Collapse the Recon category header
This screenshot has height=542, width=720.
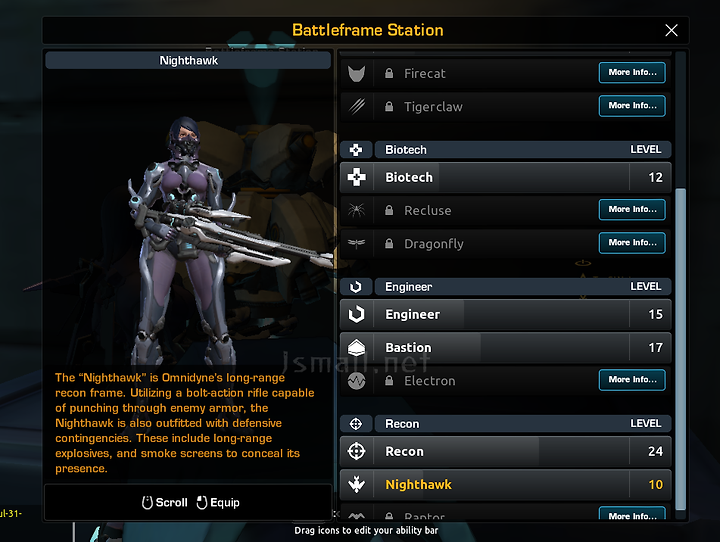point(523,423)
